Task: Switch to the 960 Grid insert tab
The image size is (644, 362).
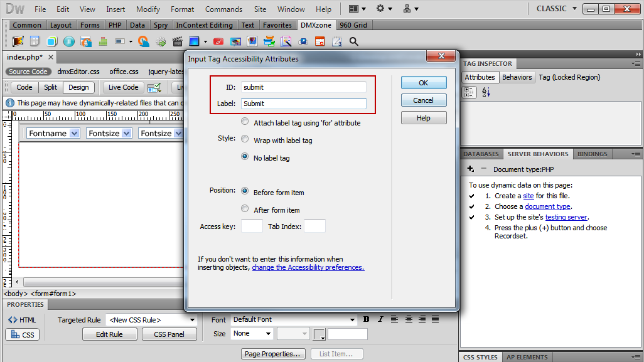Action: pos(353,25)
